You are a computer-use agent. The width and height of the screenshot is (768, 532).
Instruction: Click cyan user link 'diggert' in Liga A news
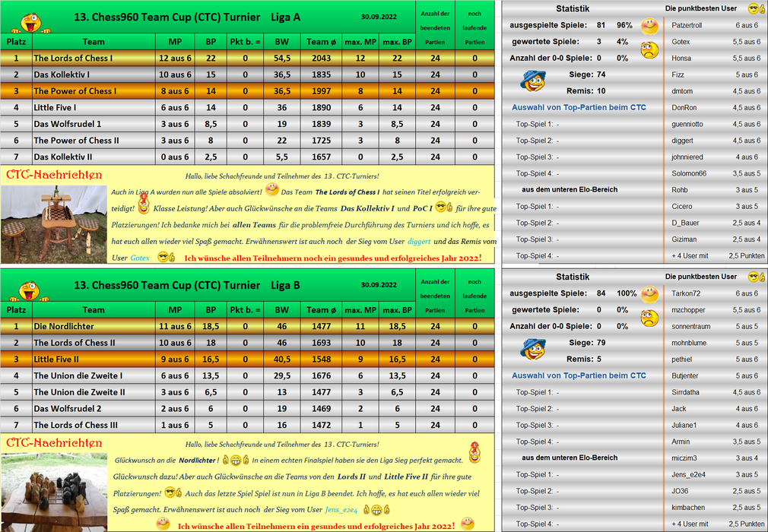[419, 241]
